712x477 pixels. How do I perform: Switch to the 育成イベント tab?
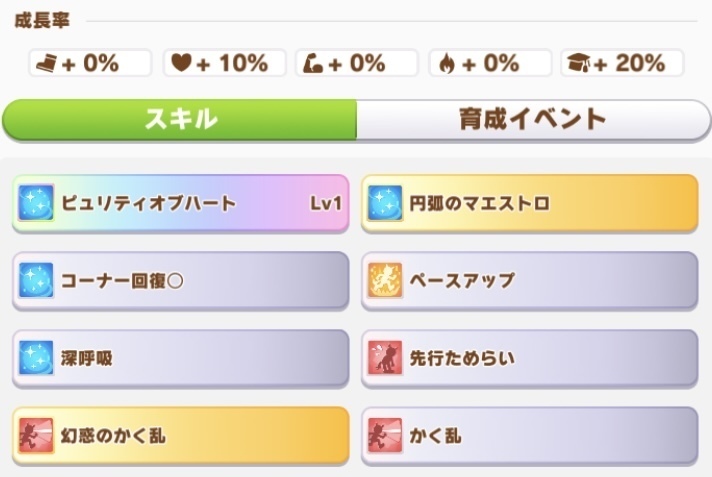click(x=532, y=120)
